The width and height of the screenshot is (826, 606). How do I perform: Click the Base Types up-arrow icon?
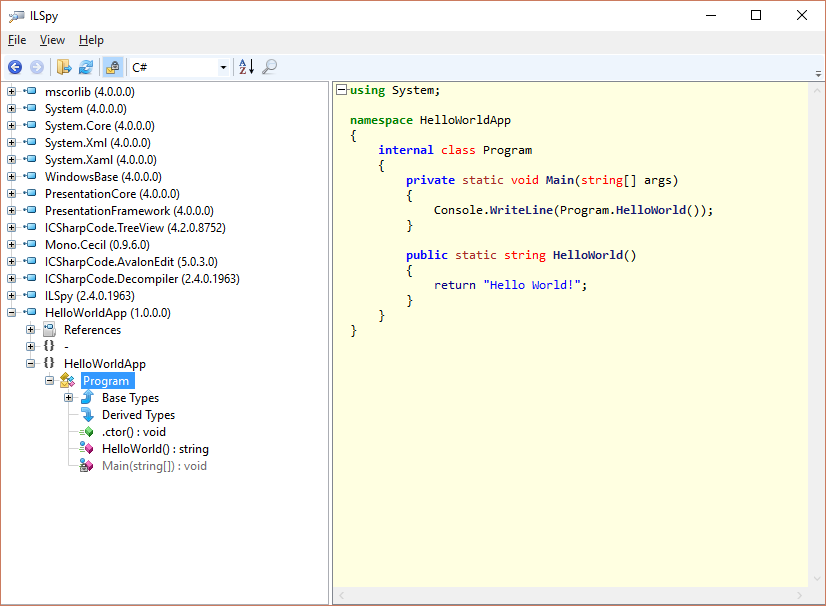tap(87, 397)
